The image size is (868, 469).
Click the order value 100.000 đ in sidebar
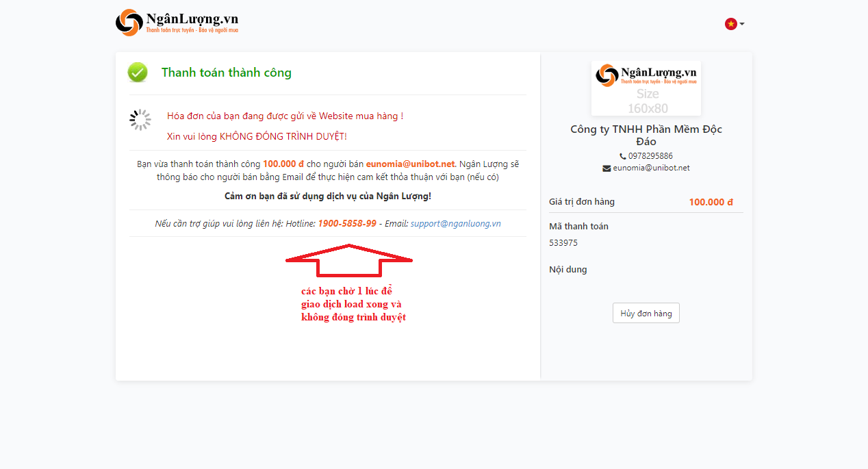pos(711,202)
